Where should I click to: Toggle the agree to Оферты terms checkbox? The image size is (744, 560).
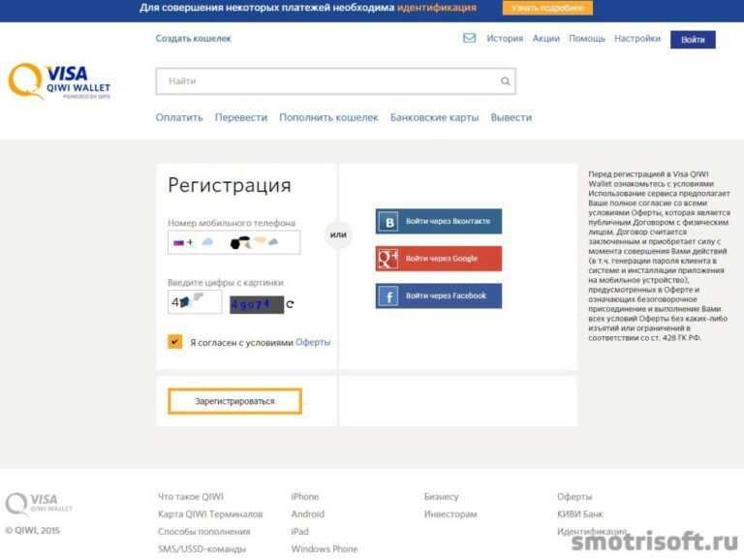click(175, 342)
